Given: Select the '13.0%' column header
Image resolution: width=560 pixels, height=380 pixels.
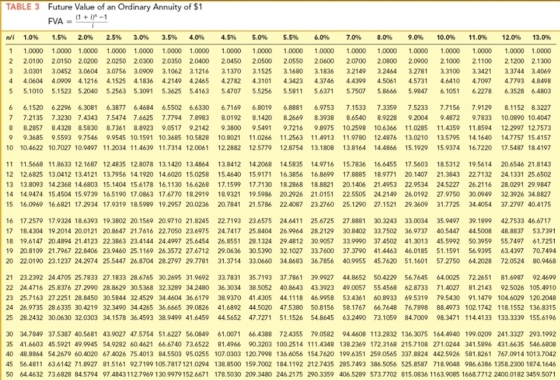Looking at the screenshot, I should 541,37.
